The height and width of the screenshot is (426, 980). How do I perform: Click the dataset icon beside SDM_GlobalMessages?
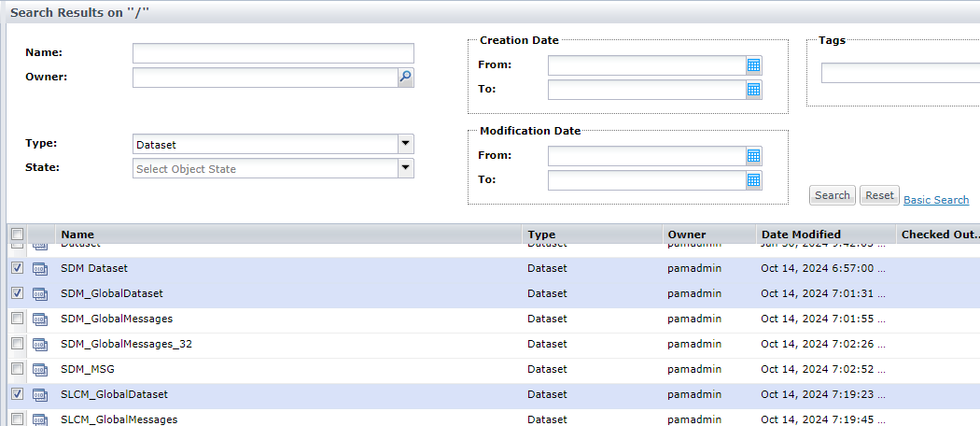[40, 319]
